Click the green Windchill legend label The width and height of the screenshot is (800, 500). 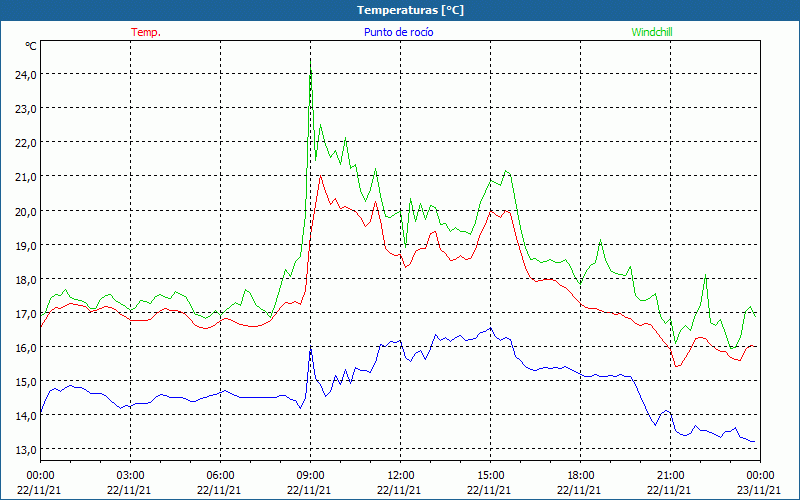pos(652,32)
